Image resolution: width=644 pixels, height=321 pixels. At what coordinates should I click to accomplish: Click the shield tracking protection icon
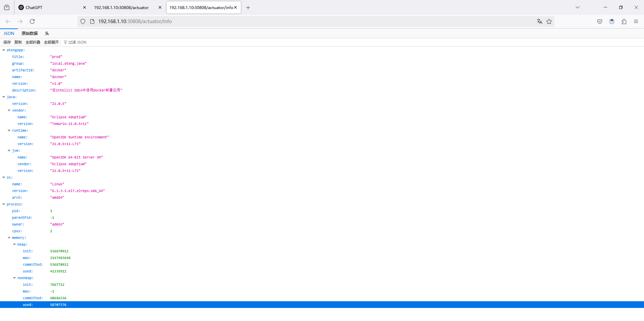tap(83, 21)
